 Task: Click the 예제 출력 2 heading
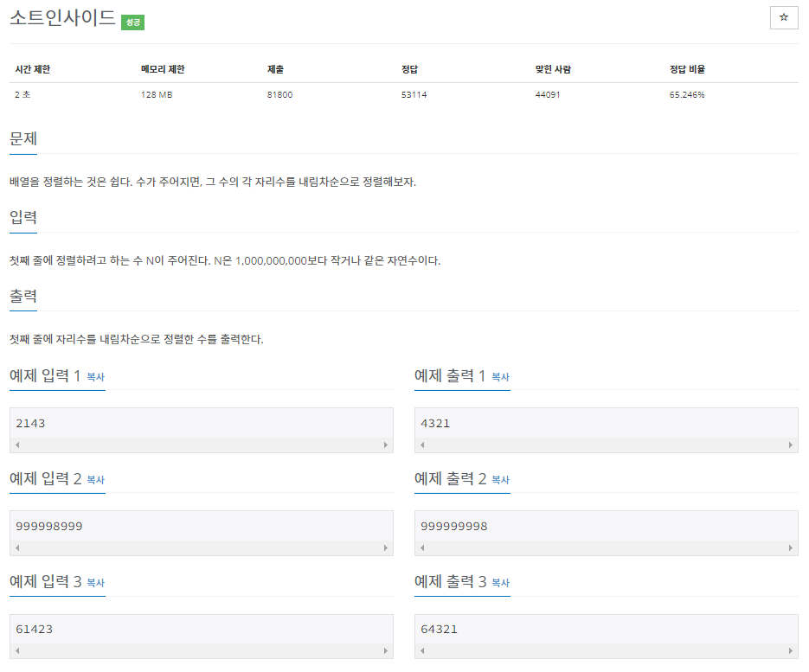[451, 478]
